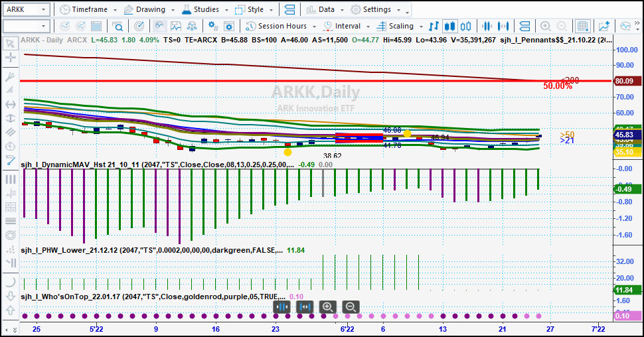Click zoom in button in floating chart bar
Viewport: 644px width, 337px height.
click(x=328, y=306)
